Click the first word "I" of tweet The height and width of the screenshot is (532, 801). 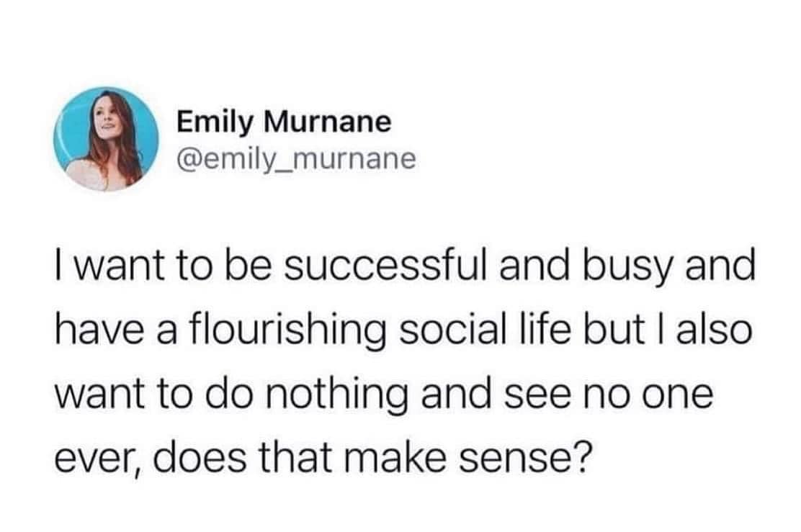coord(58,266)
